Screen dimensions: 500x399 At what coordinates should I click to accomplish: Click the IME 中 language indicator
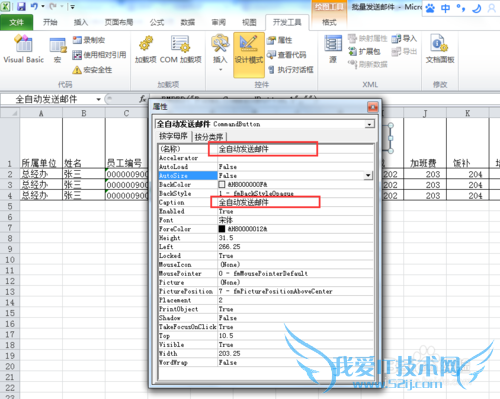pos(445,8)
